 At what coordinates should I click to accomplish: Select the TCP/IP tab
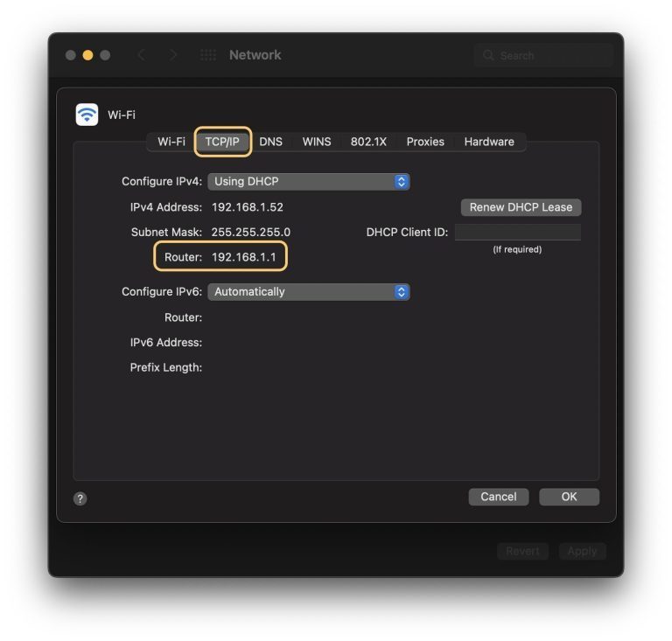point(222,142)
